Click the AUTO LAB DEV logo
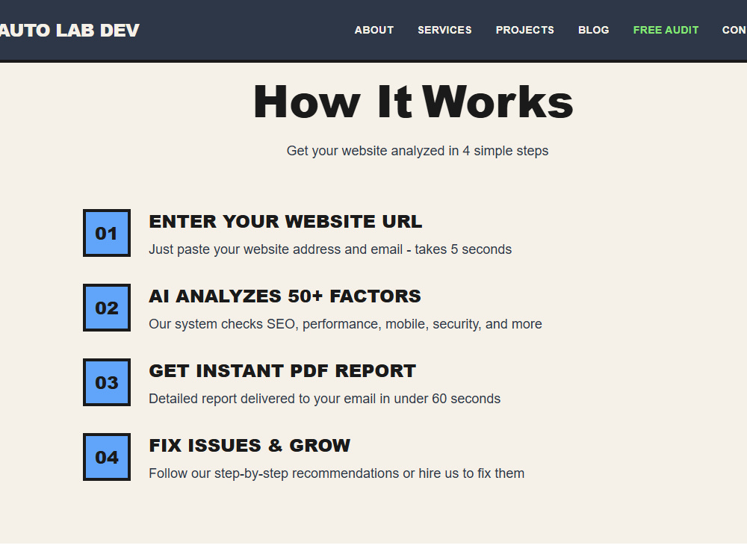 (69, 30)
